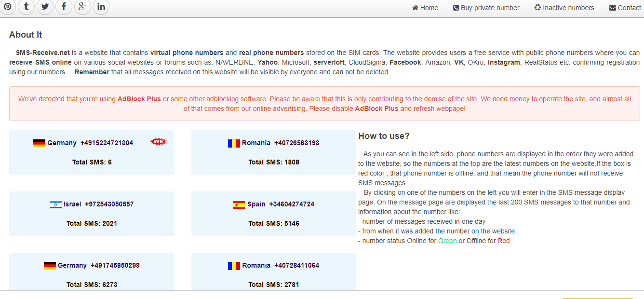This screenshot has height=299, width=644.
Task: Click the Pinterest share icon
Action: coord(7,7)
